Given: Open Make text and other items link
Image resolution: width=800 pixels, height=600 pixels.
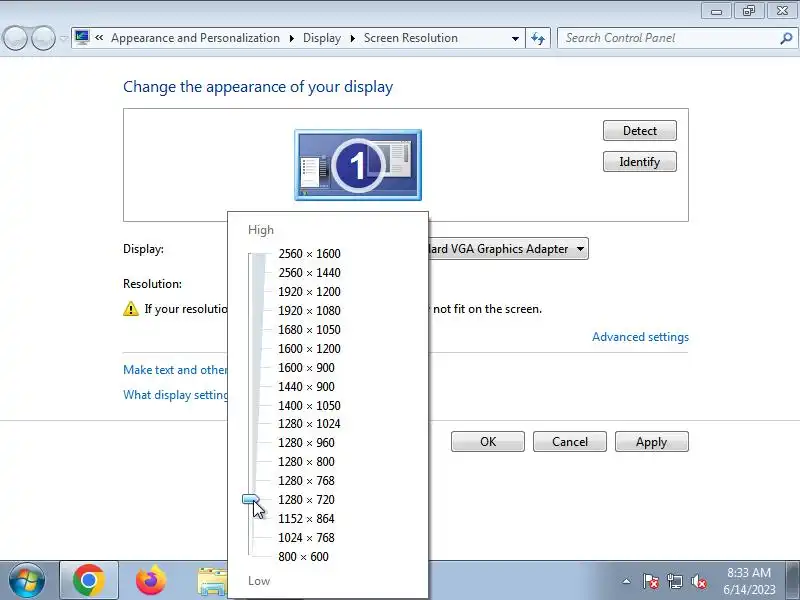Looking at the screenshot, I should (175, 369).
